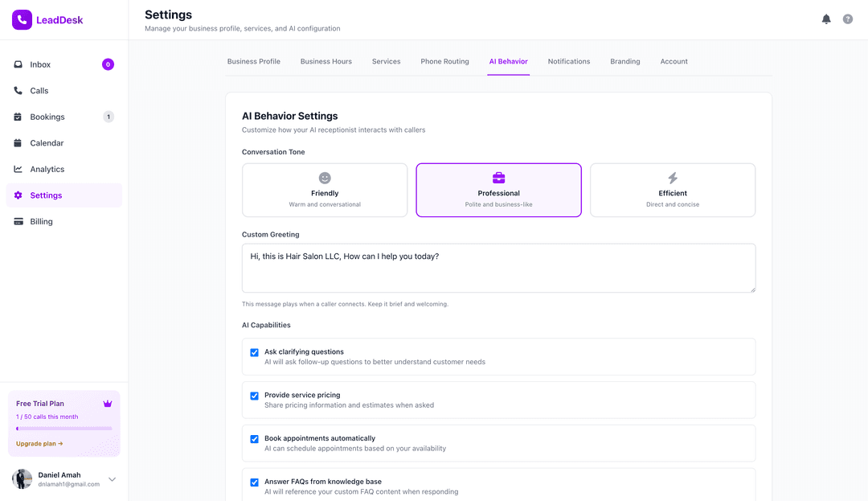868x501 pixels.
Task: Open the Branding tab
Action: [x=624, y=61]
